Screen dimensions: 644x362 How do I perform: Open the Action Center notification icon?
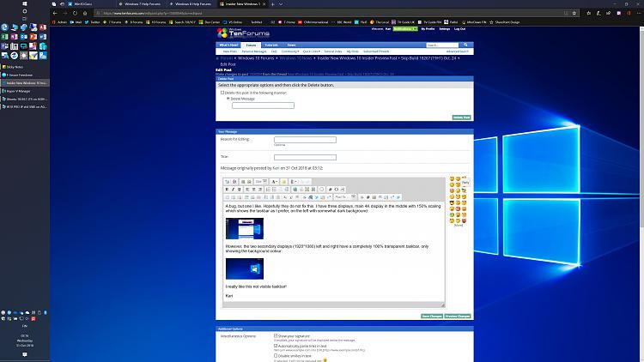(25, 354)
